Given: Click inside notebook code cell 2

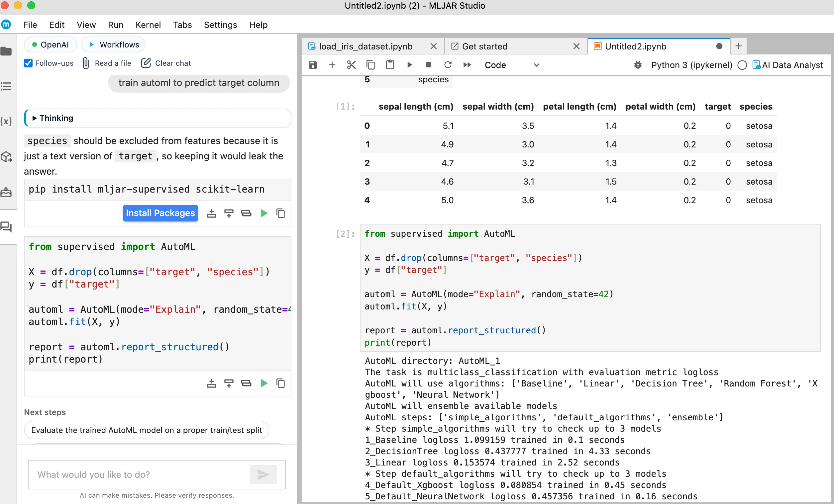Looking at the screenshot, I should (590, 288).
